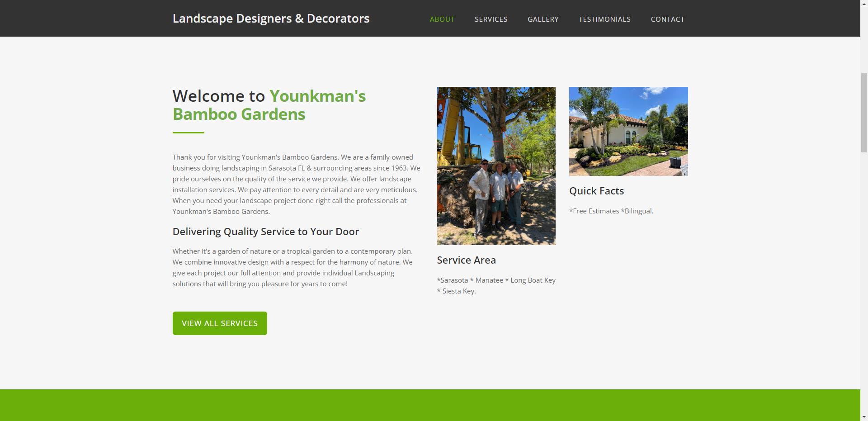Click the Sarasota Manatee service area text

coord(495,285)
